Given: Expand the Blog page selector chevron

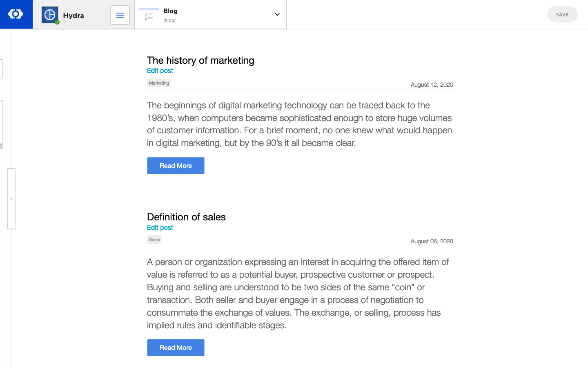Looking at the screenshot, I should (x=277, y=14).
